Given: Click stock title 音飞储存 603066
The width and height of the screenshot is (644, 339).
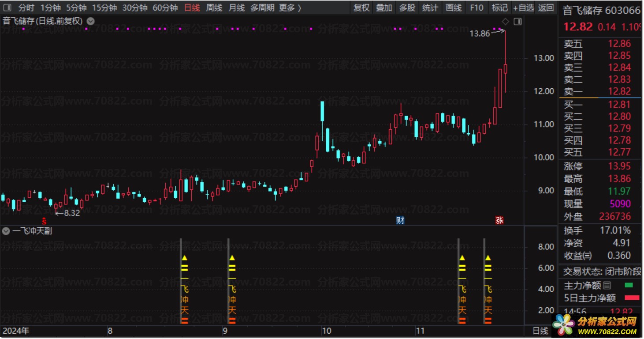Looking at the screenshot, I should (x=602, y=11).
